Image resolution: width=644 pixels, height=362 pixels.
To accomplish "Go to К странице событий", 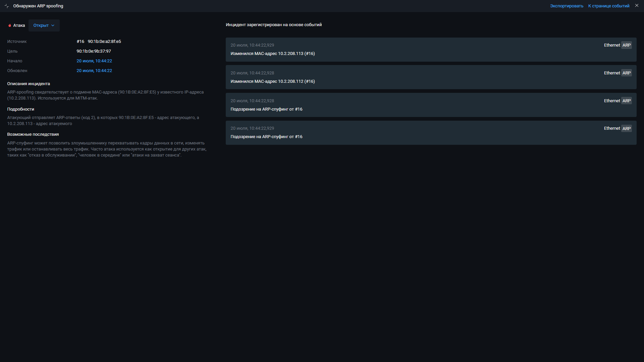I will tap(608, 6).
